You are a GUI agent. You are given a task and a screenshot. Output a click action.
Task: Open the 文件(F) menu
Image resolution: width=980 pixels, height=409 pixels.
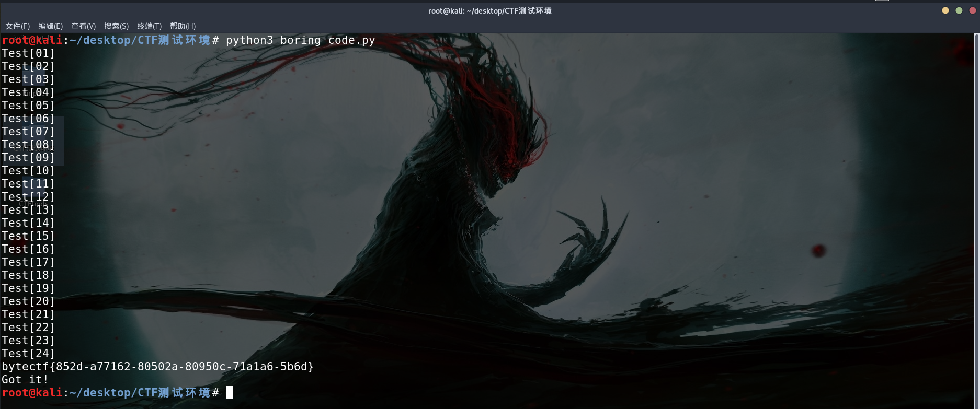click(18, 26)
